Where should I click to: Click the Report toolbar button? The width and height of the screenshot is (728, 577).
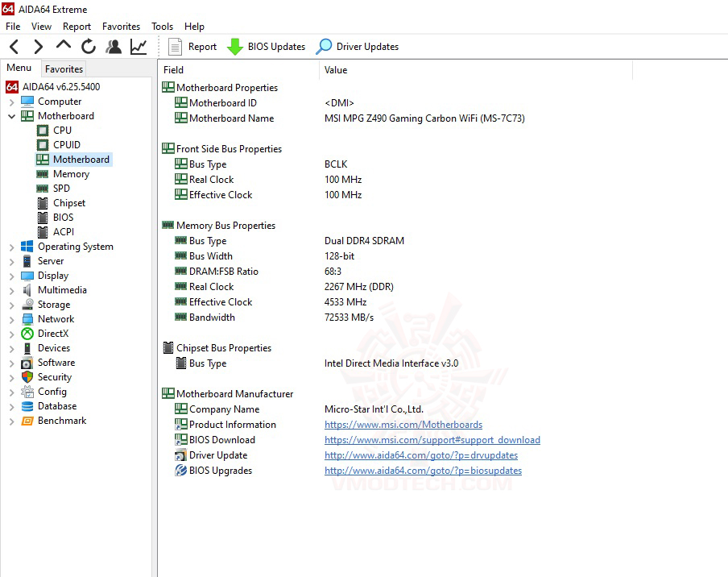coord(192,47)
